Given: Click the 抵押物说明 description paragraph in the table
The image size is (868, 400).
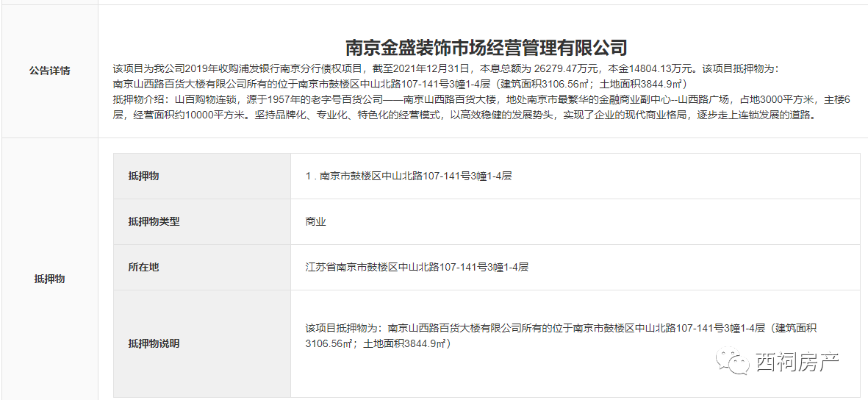Looking at the screenshot, I should [560, 335].
